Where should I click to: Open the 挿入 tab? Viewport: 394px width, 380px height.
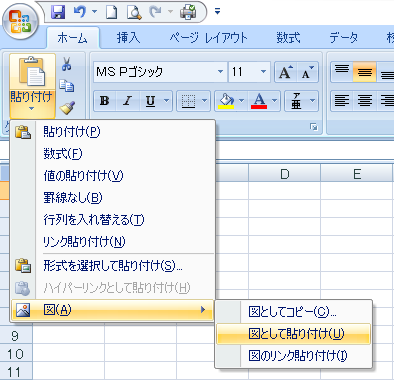[128, 38]
